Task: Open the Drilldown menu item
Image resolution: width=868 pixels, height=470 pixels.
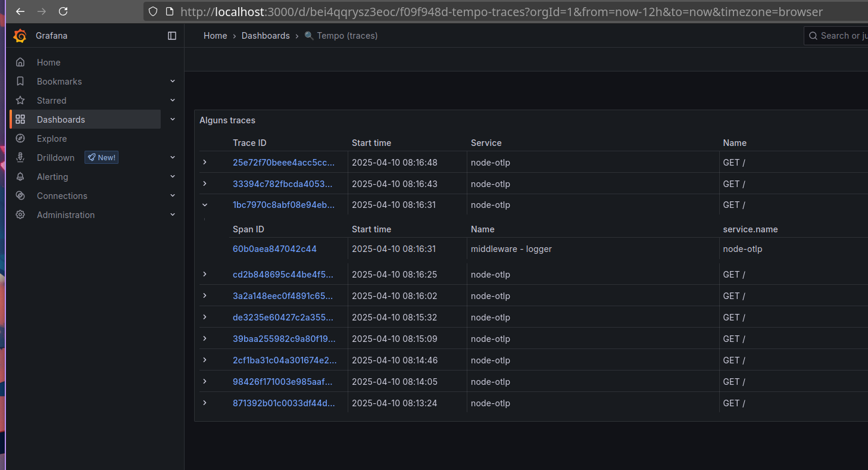Action: (55, 158)
